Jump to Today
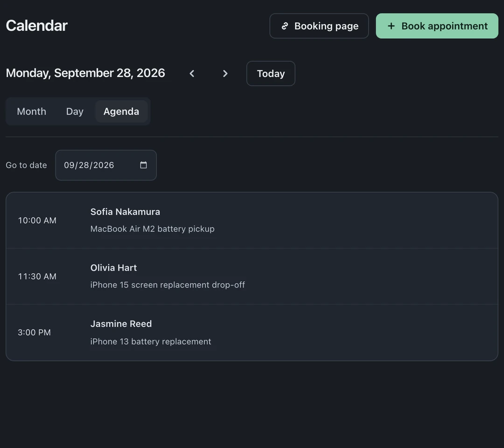504x448 pixels. pyautogui.click(x=271, y=74)
